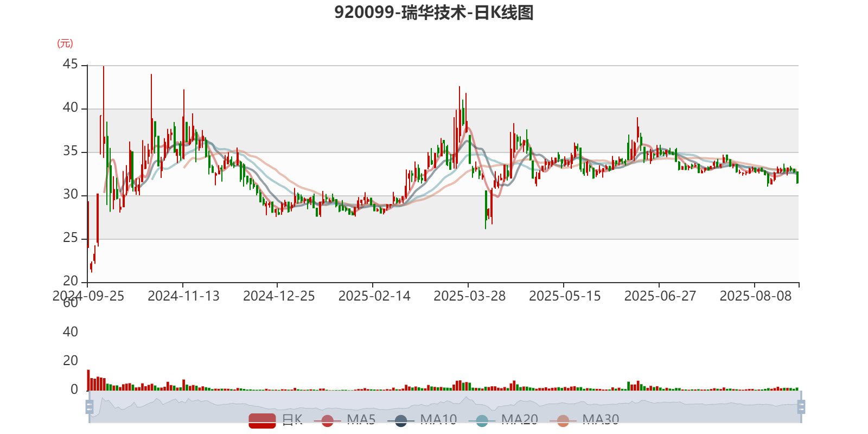Click the 40 price axis label
Screen dimensions: 868x434
(x=71, y=108)
